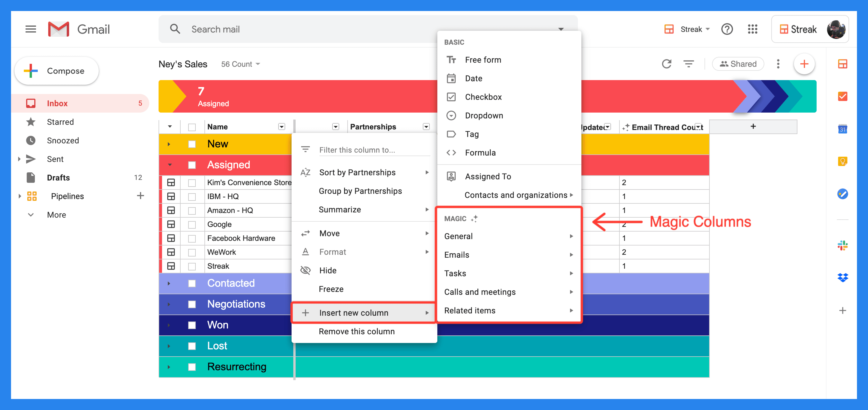The width and height of the screenshot is (868, 410).
Task: Open the box icon for IBM - HQ row
Action: point(171,196)
